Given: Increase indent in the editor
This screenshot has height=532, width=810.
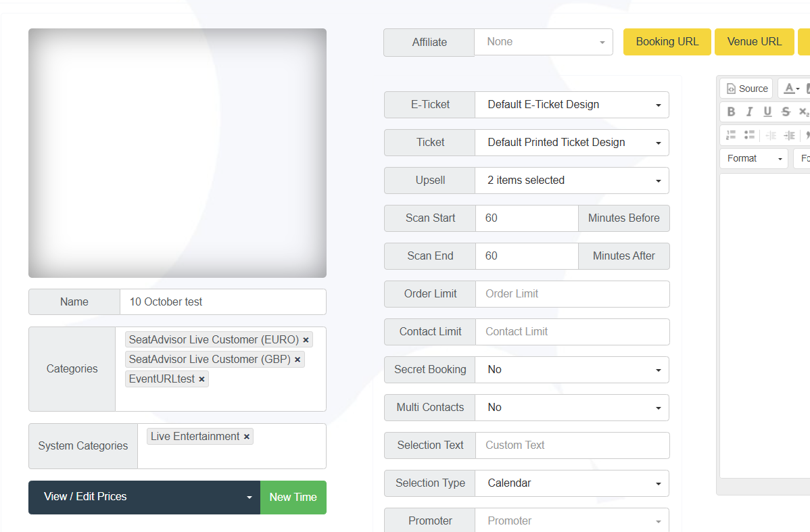Looking at the screenshot, I should coord(789,135).
